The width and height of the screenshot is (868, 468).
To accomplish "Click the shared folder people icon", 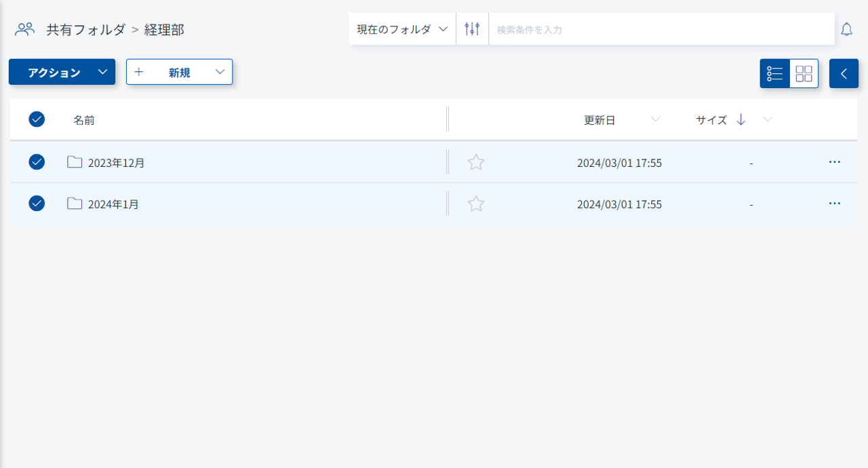I will [25, 29].
